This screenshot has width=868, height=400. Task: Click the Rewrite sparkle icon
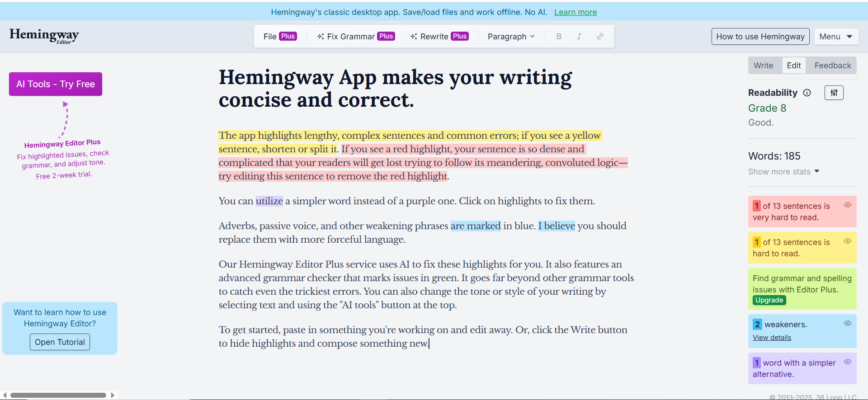pos(414,36)
